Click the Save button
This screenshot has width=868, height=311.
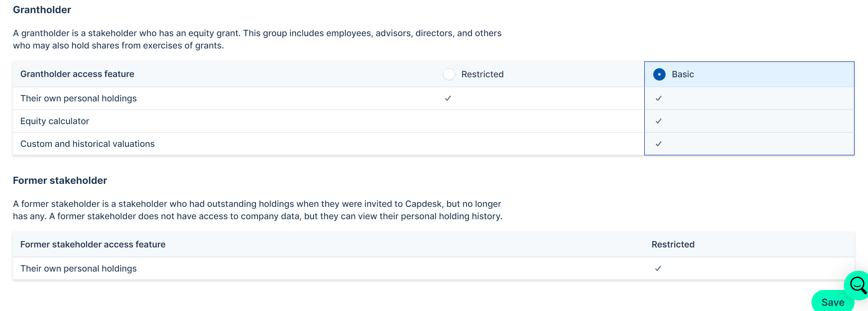(x=833, y=302)
